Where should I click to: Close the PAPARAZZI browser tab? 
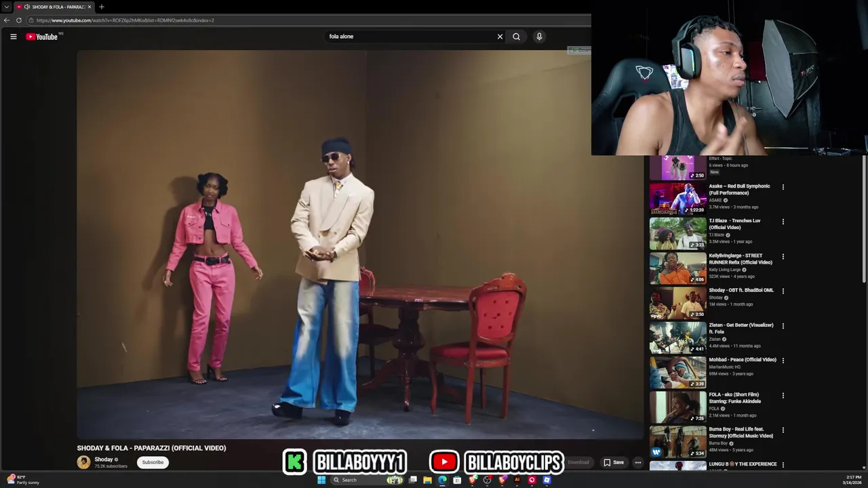(89, 7)
